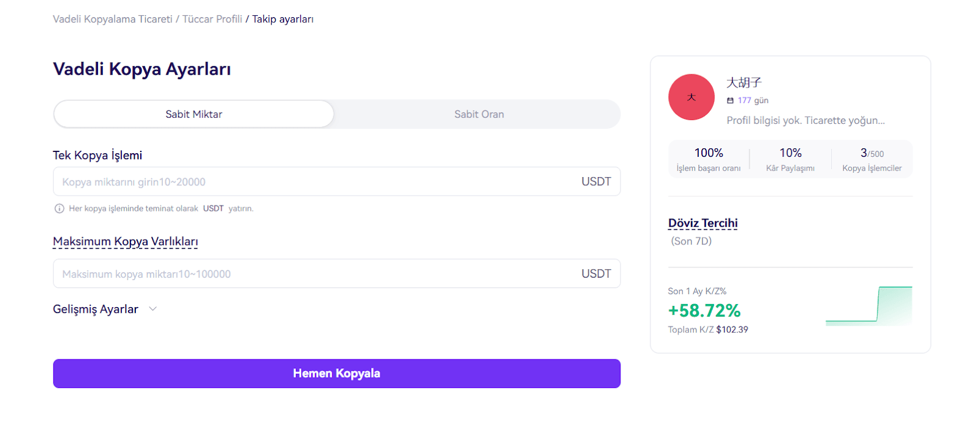Image resolution: width=980 pixels, height=434 pixels.
Task: Click the green profit chart thumbnail
Action: point(869,305)
